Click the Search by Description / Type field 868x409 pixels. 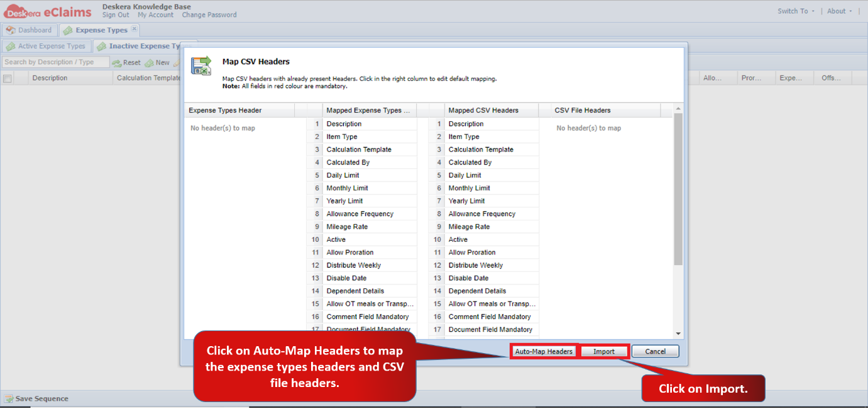[x=55, y=62]
